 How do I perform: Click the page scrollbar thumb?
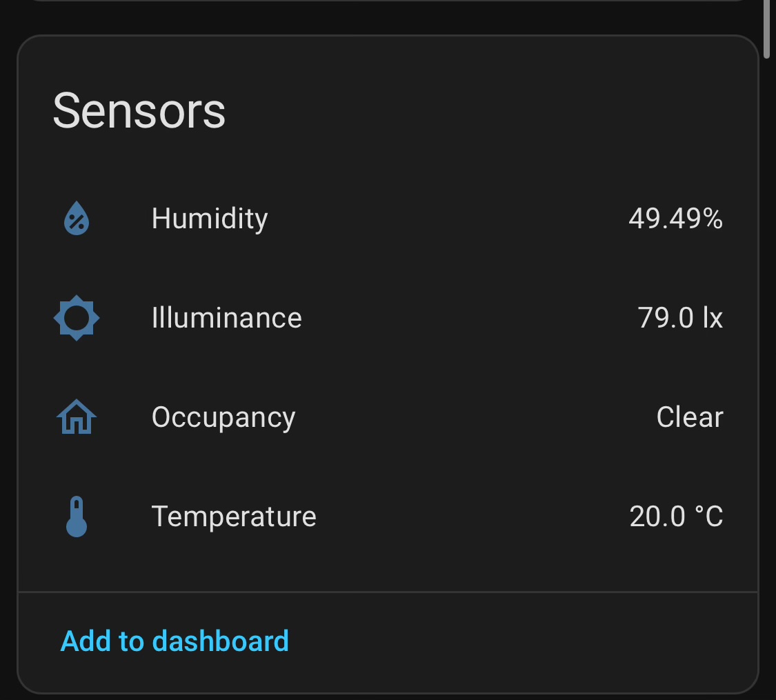(766, 28)
